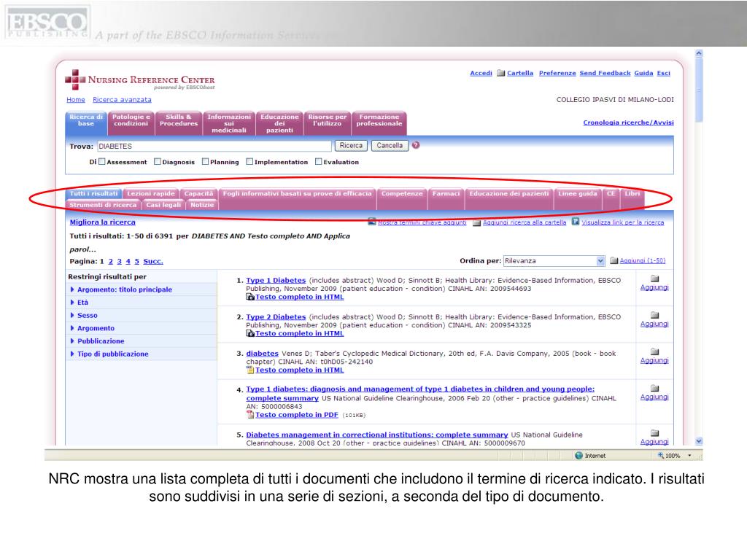Image resolution: width=747 pixels, height=560 pixels.
Task: Click the folder icon for result 1 Type 1 Diabetes
Action: click(x=654, y=279)
